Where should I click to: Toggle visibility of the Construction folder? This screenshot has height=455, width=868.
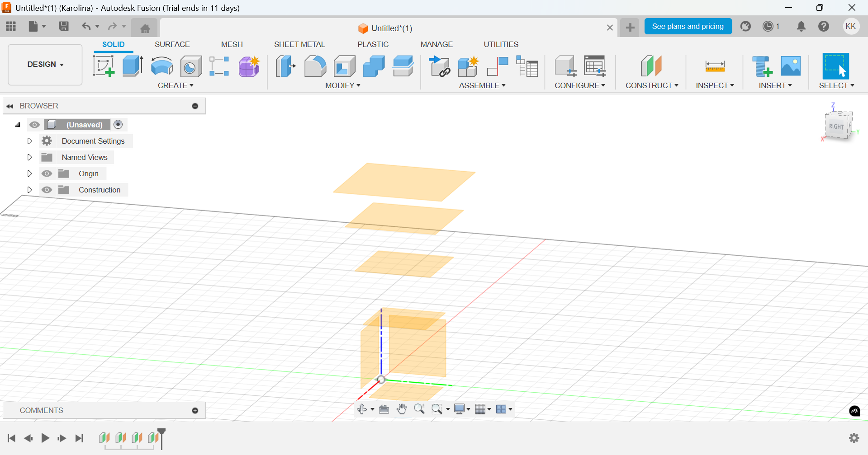pyautogui.click(x=47, y=190)
